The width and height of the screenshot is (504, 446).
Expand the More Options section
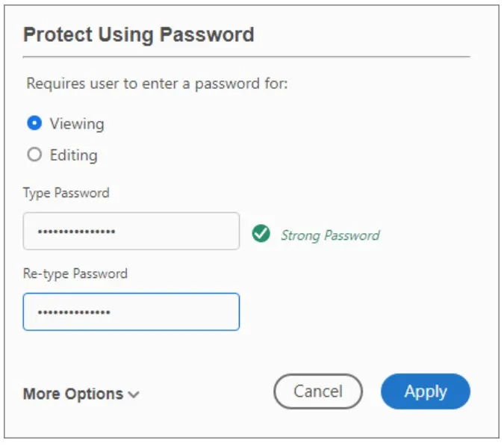tap(73, 394)
